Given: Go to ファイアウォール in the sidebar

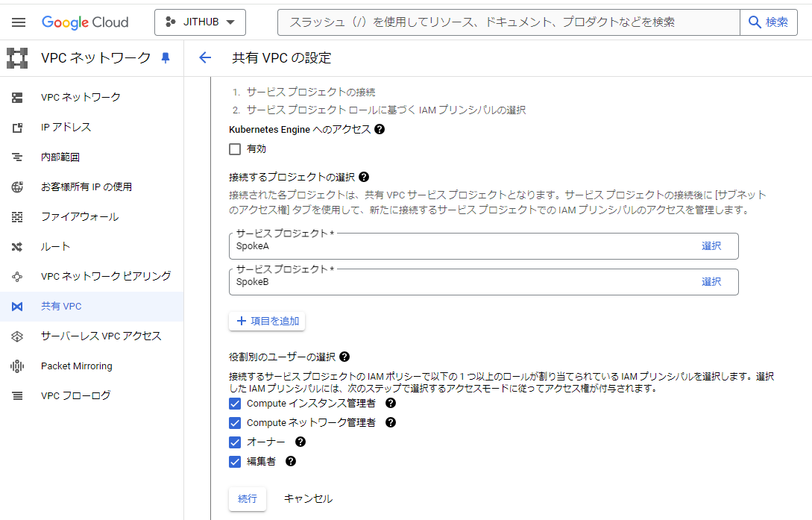Looking at the screenshot, I should coord(79,216).
